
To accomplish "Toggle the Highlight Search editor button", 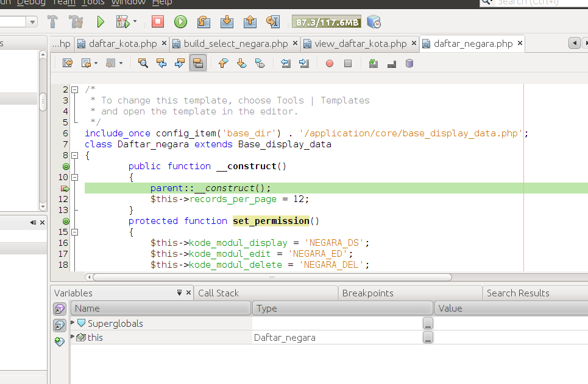I will (197, 63).
